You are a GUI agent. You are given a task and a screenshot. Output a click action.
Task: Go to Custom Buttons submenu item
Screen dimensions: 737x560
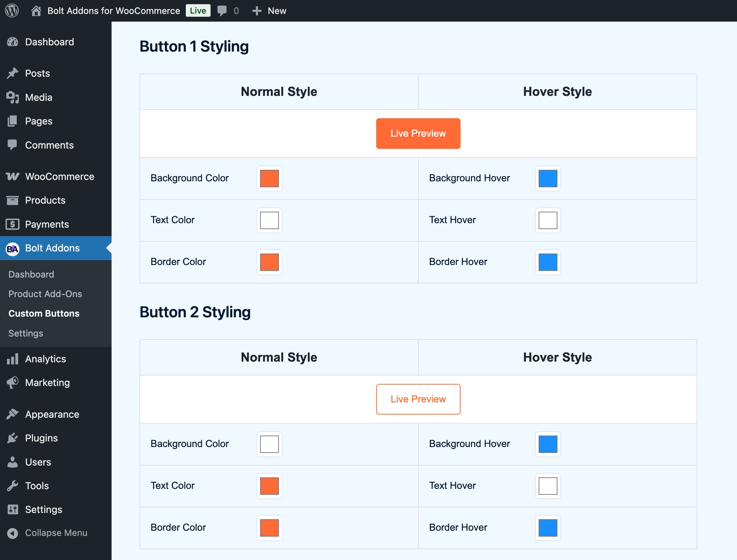coord(44,313)
